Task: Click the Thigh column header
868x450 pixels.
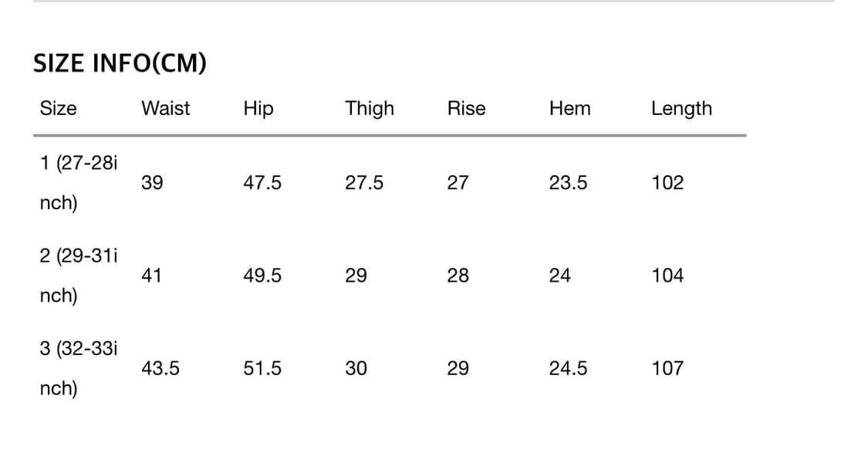Action: [370, 109]
